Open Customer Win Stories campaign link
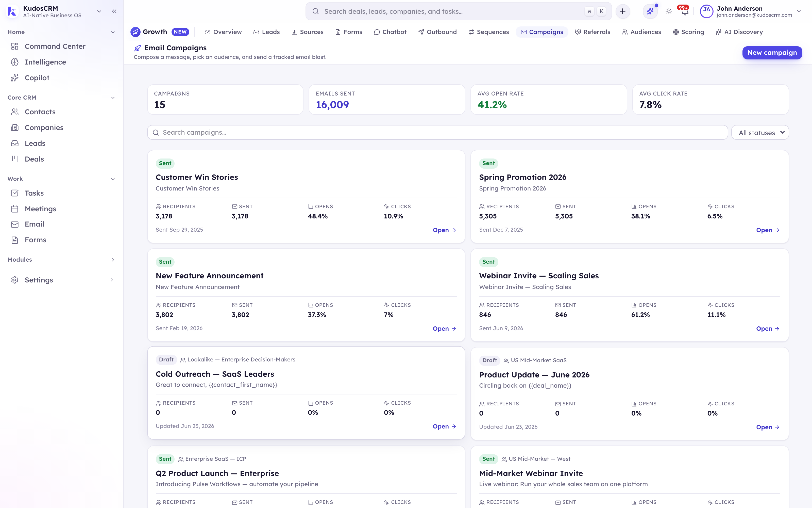The height and width of the screenshot is (508, 812). [x=444, y=230]
